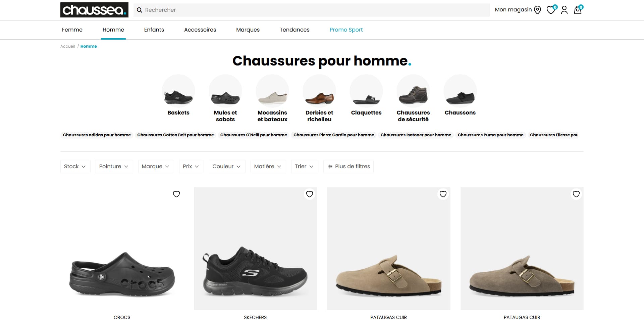Expand the Stock filter dropdown
Viewport: 644px width, 320px height.
tap(75, 167)
